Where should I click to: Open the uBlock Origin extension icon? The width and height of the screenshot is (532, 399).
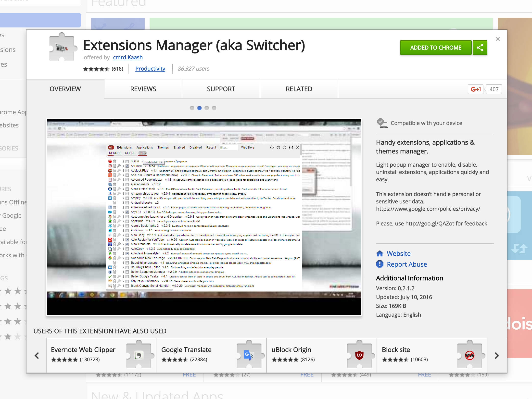coord(359,355)
